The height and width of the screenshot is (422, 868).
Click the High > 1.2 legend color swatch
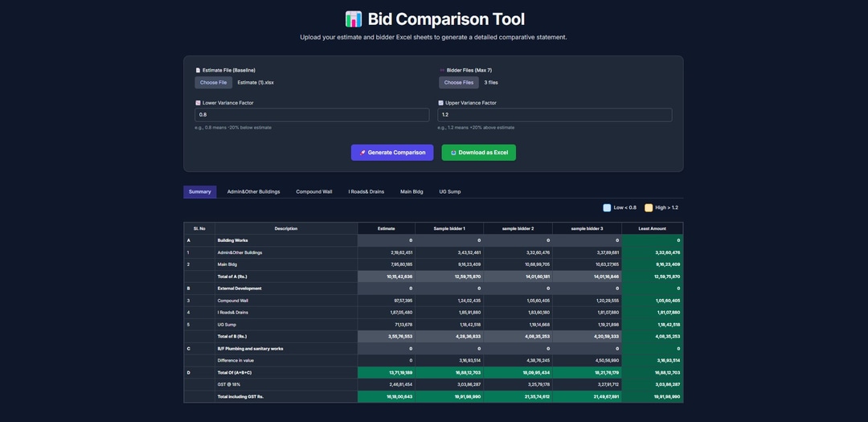[649, 207]
